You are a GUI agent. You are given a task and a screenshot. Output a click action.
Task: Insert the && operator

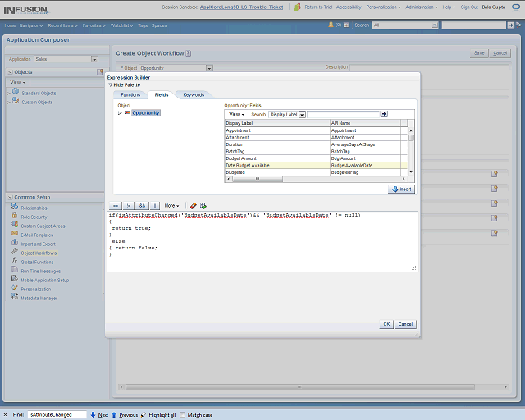141,205
